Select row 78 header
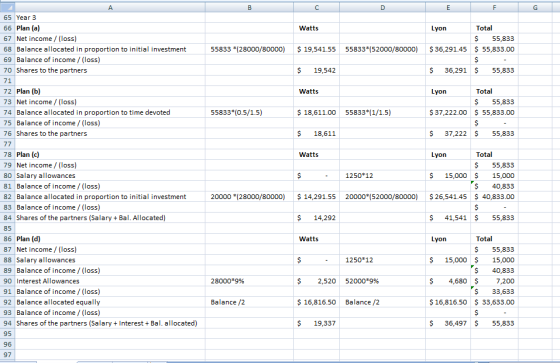Screen dimensions: 560x363 point(8,154)
